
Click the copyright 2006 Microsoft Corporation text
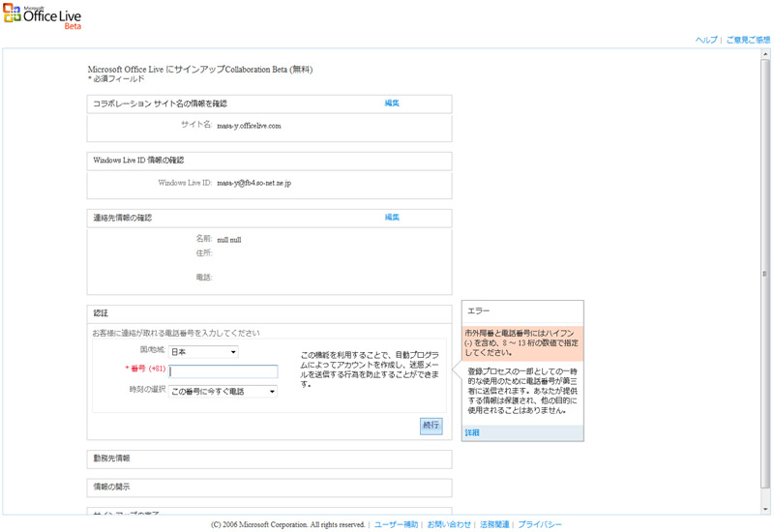click(x=287, y=524)
